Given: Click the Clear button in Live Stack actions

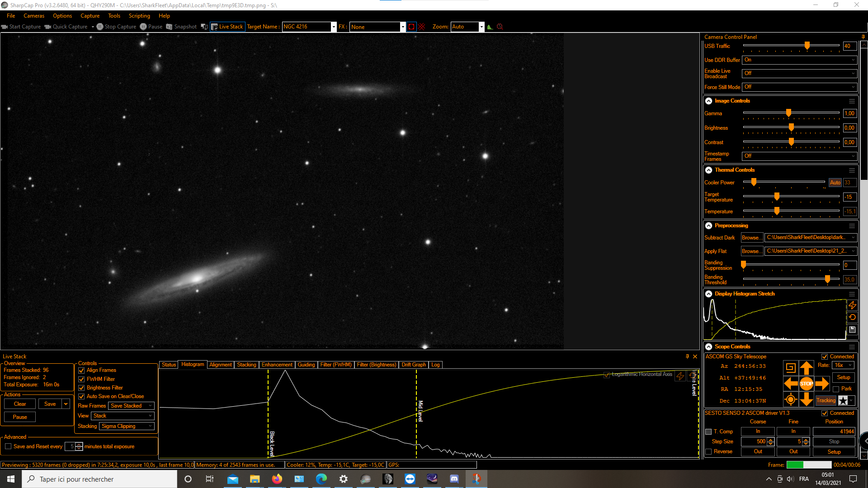Looking at the screenshot, I should pyautogui.click(x=20, y=404).
